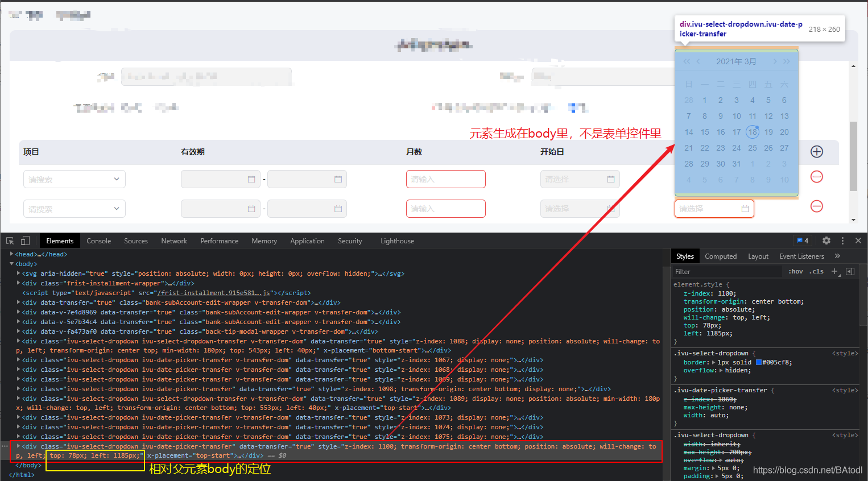Click the highlighted 请选择 date input

click(x=714, y=209)
